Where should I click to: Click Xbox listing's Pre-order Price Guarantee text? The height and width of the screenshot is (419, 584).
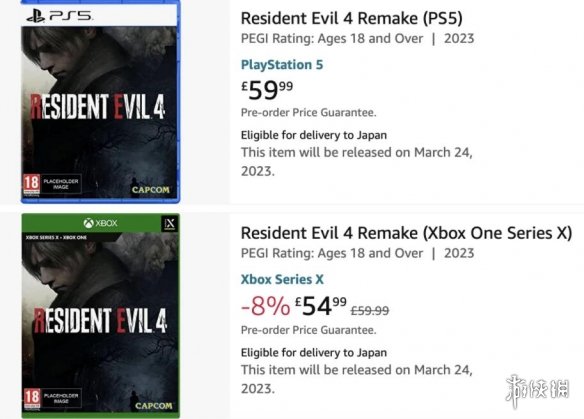coord(308,330)
